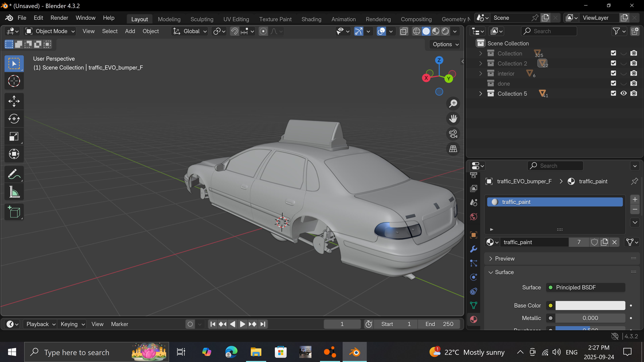
Task: Select the Add Cube tool
Action: pyautogui.click(x=14, y=212)
